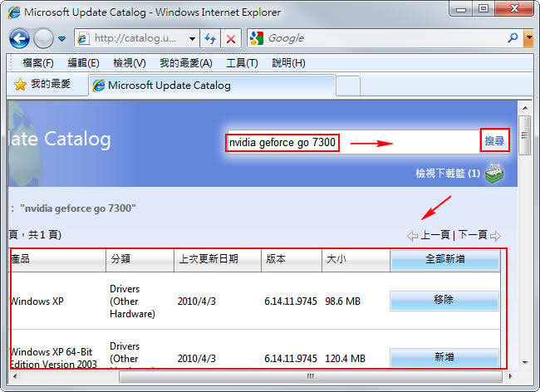
Task: Open the recent pages history dropdown
Action: (x=62, y=38)
